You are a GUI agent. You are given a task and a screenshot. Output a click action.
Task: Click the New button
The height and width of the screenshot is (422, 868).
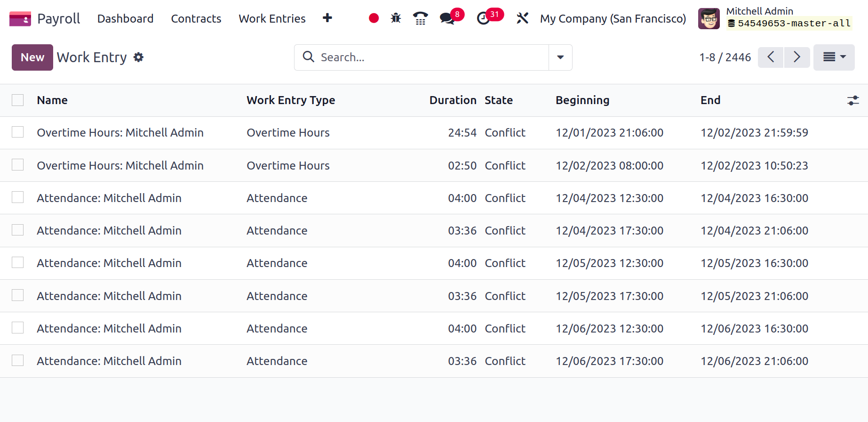(x=32, y=57)
